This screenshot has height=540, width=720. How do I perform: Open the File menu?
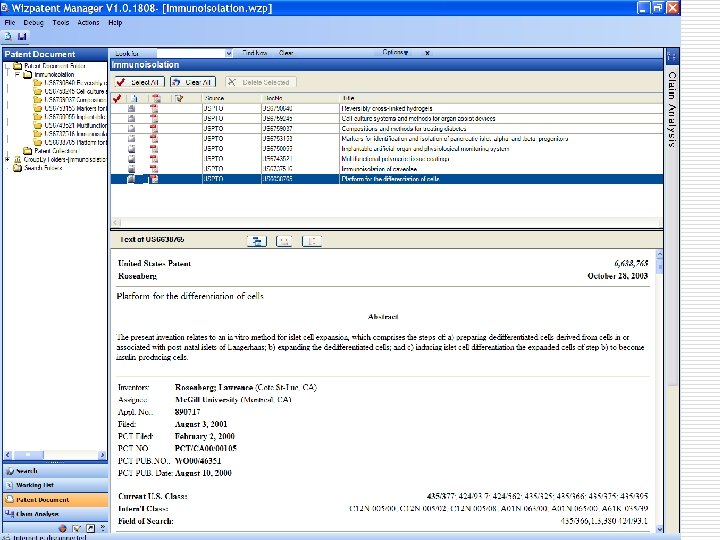[10, 22]
